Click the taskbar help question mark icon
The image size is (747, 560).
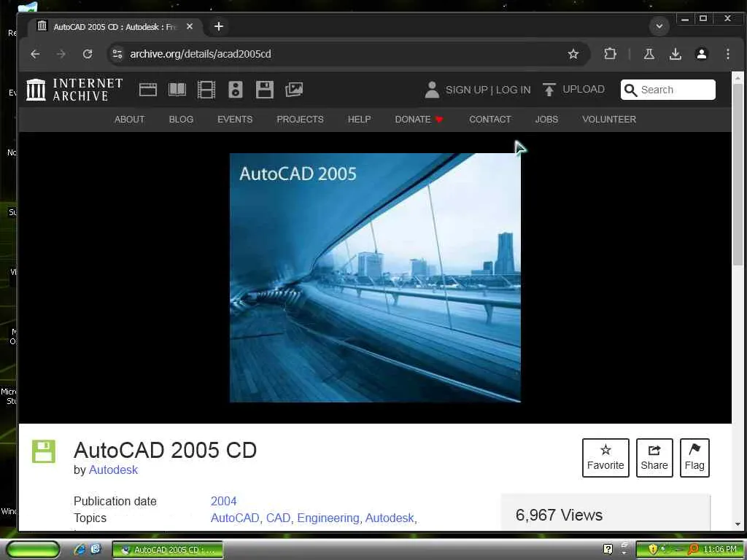pos(608,549)
